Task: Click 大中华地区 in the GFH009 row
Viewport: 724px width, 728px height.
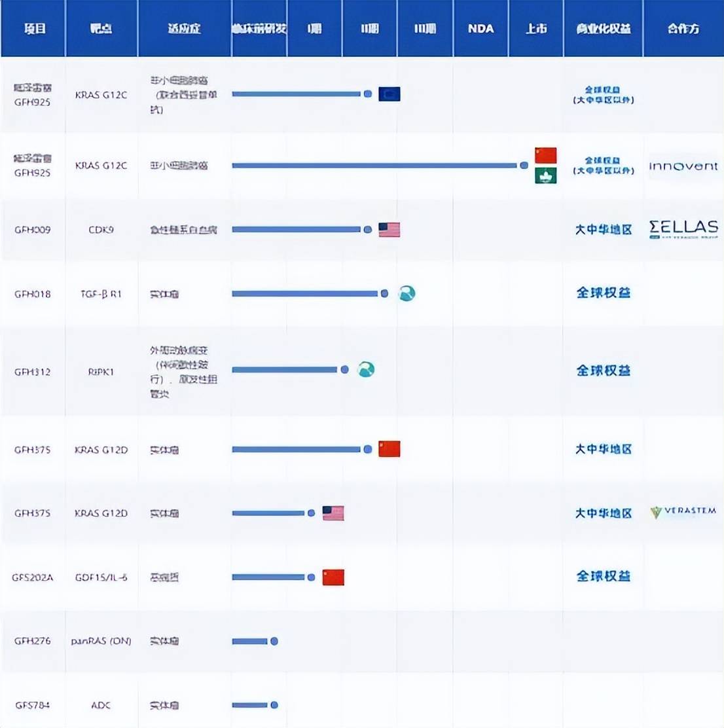Action: pyautogui.click(x=603, y=230)
